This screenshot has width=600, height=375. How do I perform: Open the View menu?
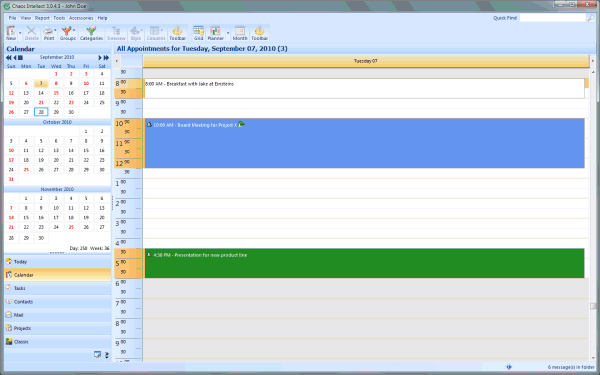(26, 18)
